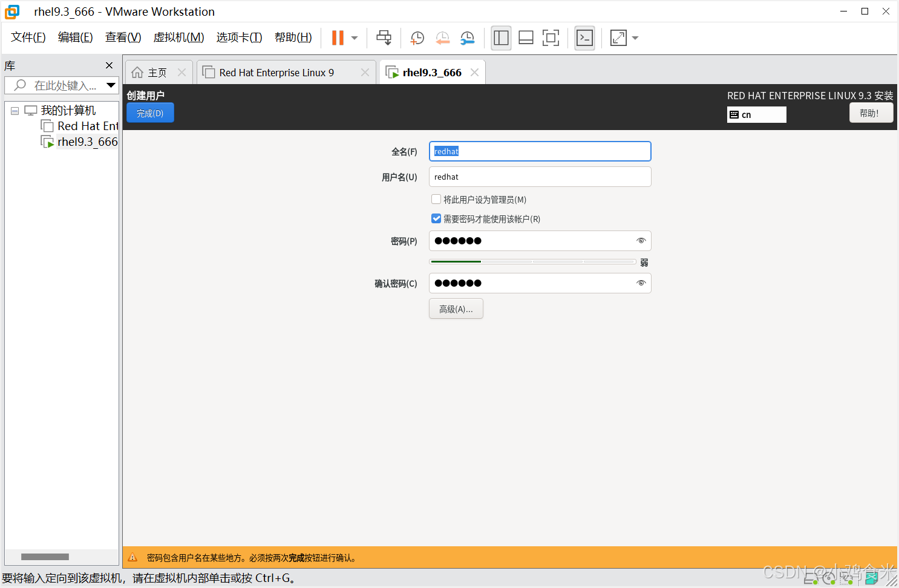Close the Red Hat Enterprise Linux 9 tab
899x588 pixels.
click(365, 73)
